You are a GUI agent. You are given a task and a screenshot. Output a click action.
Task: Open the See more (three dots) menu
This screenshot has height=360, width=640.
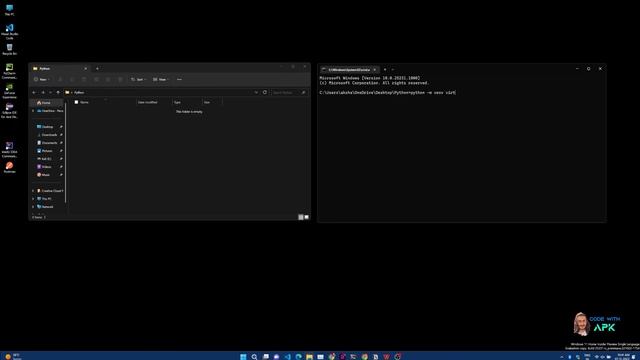[179, 80]
